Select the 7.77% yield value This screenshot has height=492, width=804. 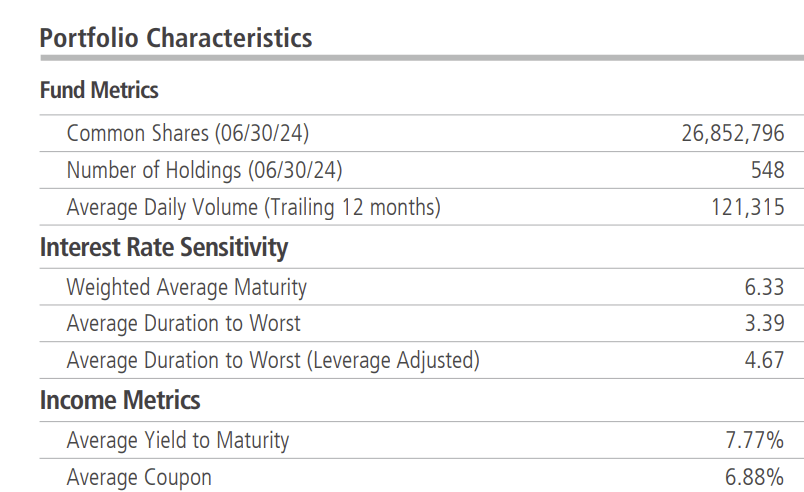point(755,440)
